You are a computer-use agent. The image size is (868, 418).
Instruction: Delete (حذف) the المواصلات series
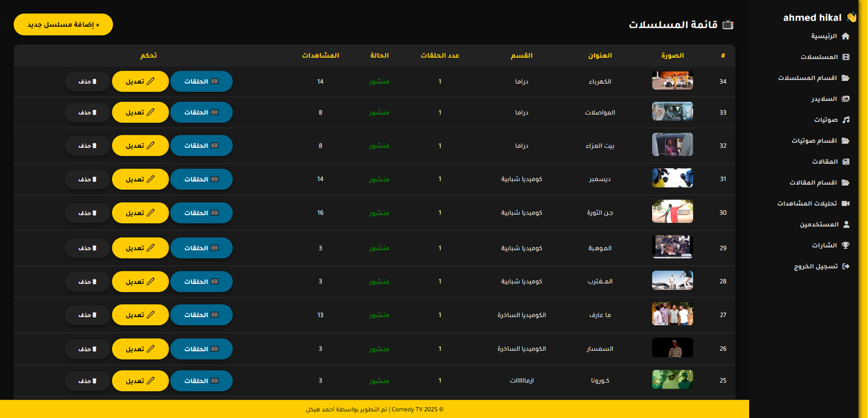pos(87,113)
